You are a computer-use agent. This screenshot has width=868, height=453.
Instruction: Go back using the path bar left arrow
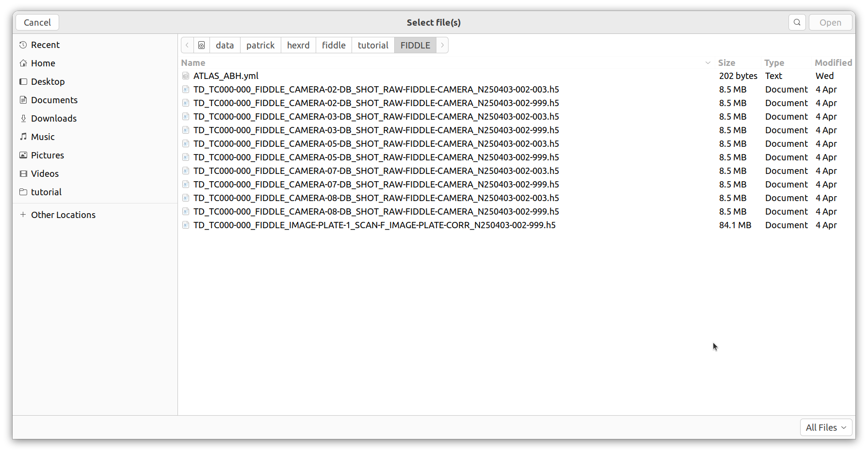187,46
